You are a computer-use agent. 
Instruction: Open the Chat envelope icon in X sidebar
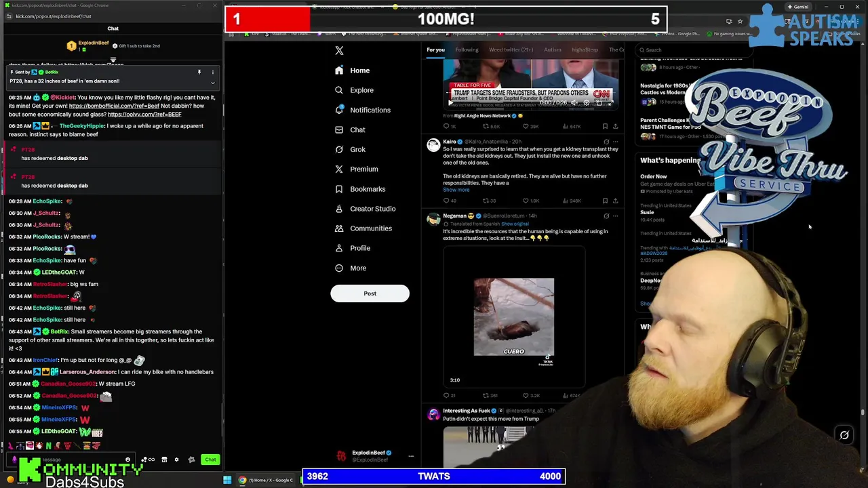tap(339, 129)
